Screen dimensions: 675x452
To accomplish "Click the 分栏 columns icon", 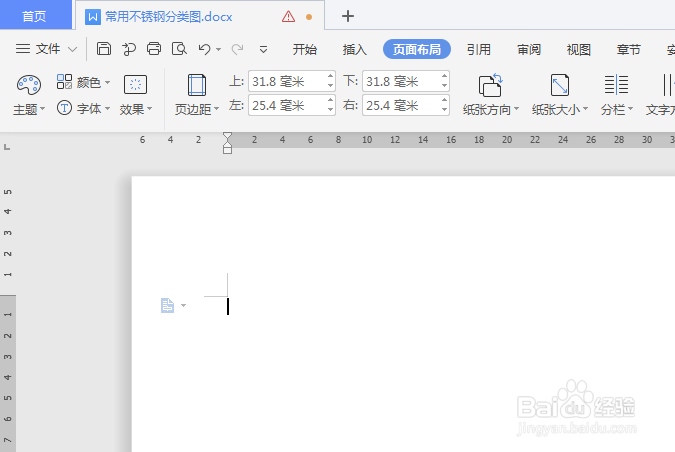I will point(616,84).
